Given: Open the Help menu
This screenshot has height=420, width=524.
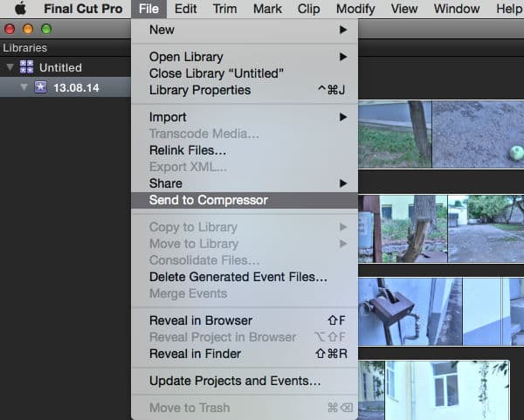Looking at the screenshot, I should pyautogui.click(x=509, y=9).
